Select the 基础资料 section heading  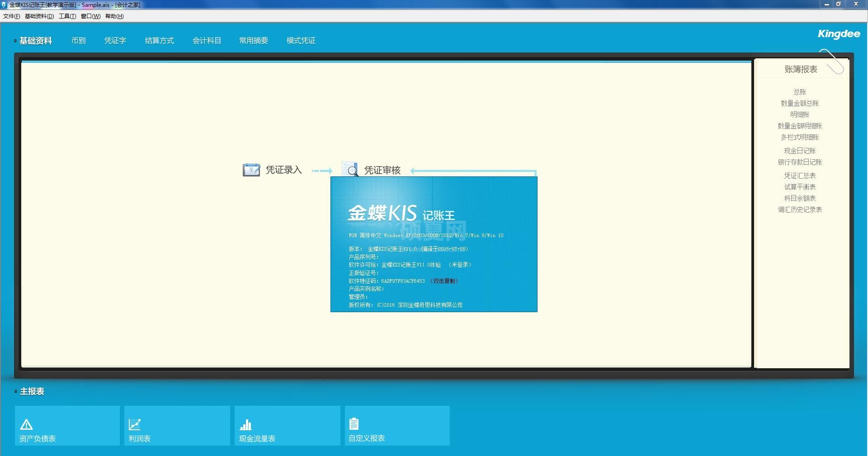(x=35, y=41)
